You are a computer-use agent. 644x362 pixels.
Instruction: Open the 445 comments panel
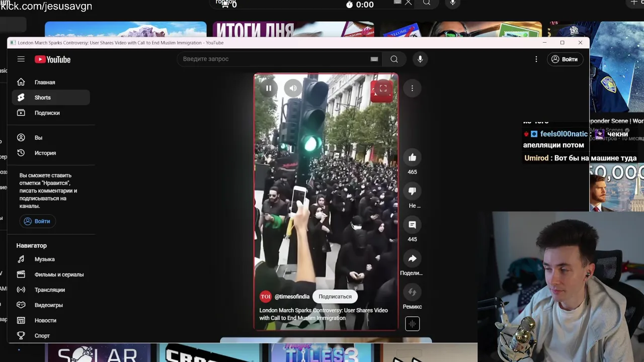(412, 225)
